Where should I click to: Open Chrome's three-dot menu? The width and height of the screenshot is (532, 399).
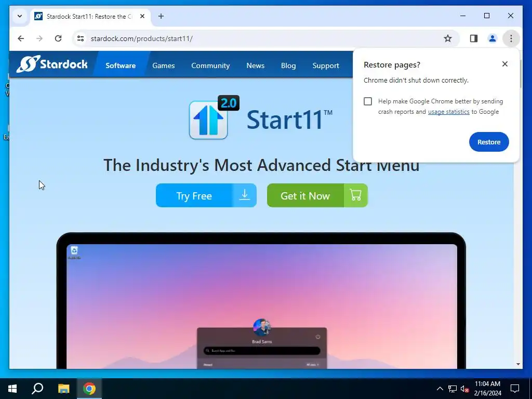(511, 38)
